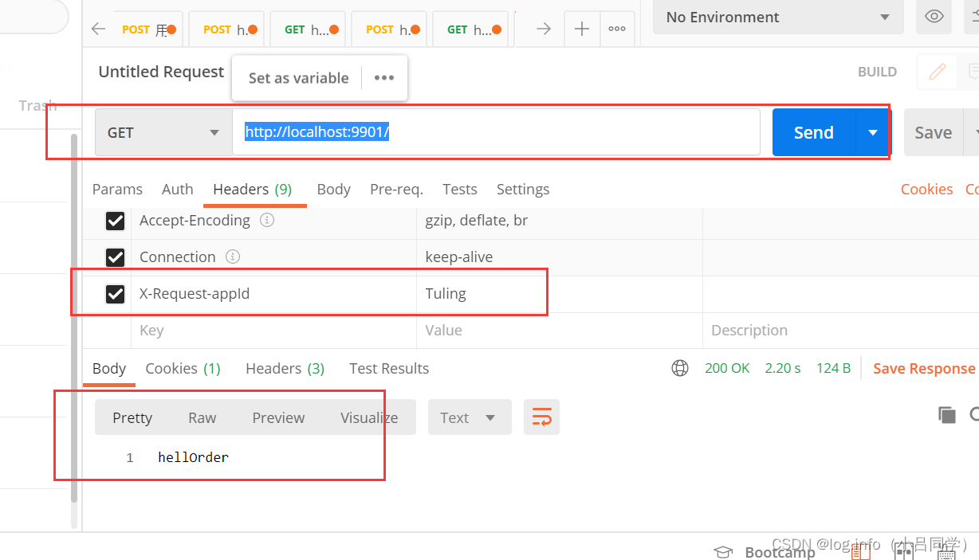The height and width of the screenshot is (560, 979).
Task: Open the Cookies link under Save
Action: coord(926,189)
